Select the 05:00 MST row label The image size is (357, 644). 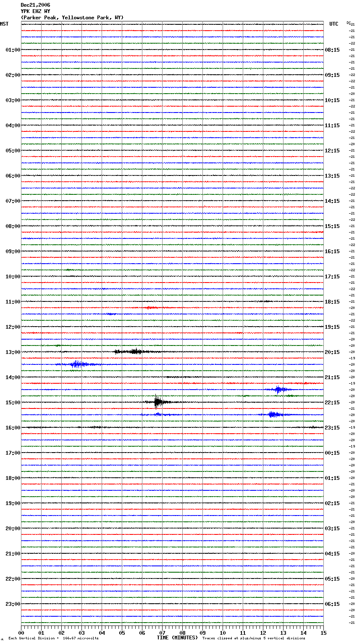click(13, 151)
